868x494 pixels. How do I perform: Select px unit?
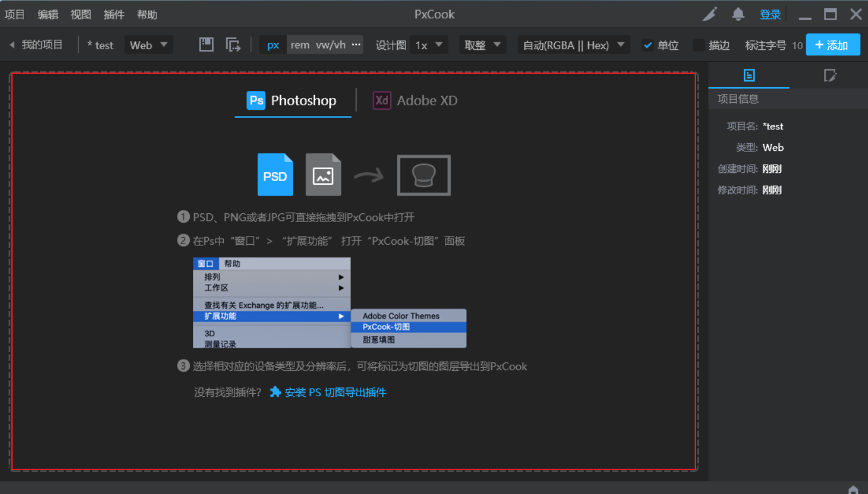273,45
